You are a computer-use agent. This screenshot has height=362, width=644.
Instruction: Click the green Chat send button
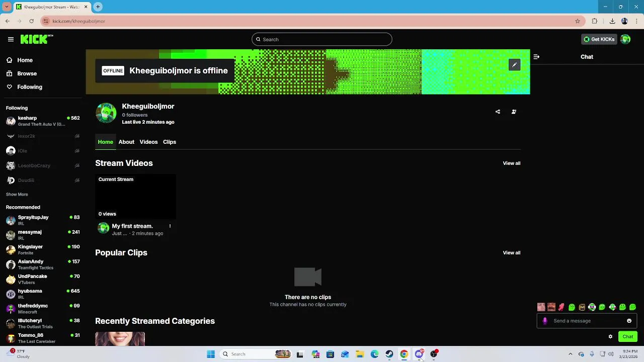(x=628, y=337)
